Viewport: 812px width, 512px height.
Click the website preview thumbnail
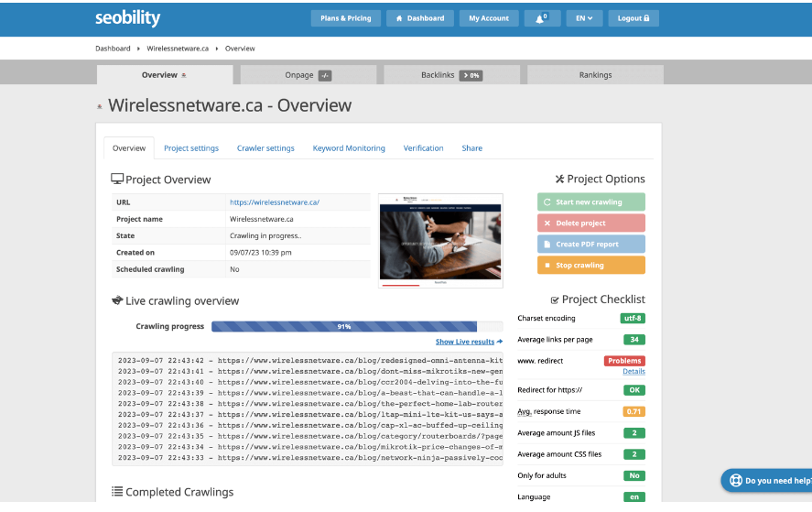pyautogui.click(x=440, y=241)
